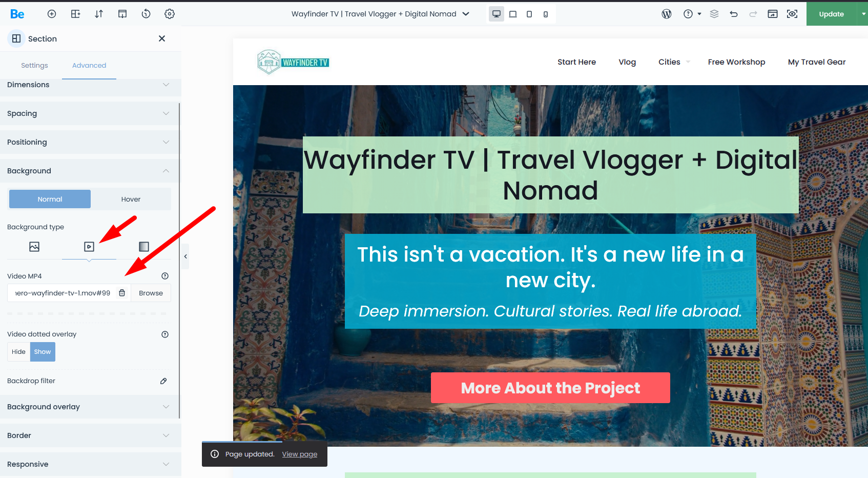Open the revision history icon

tap(146, 14)
